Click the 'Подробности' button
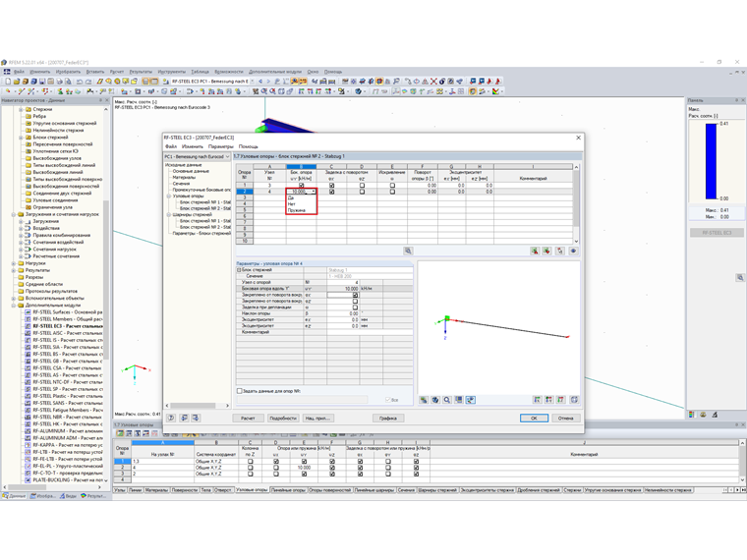 (x=283, y=419)
